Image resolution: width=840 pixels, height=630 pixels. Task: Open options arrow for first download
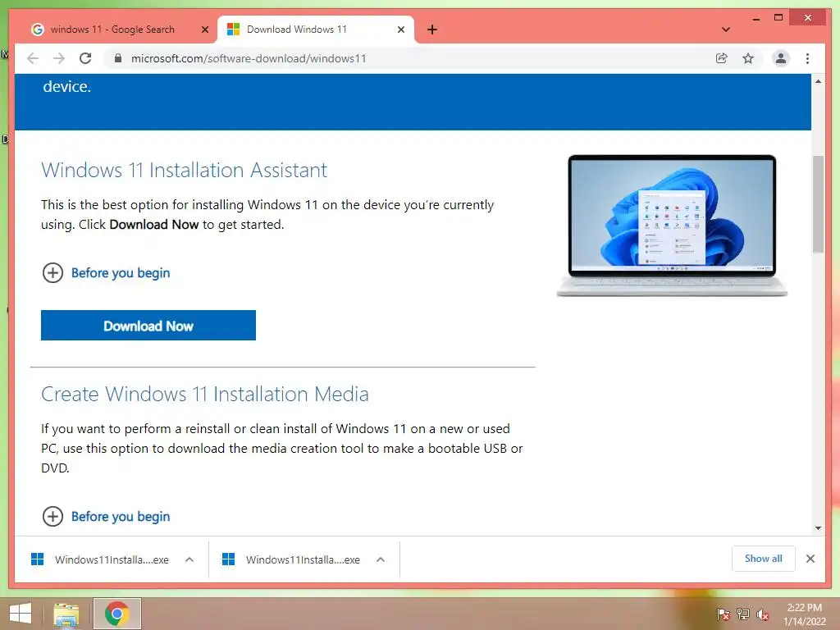tap(189, 559)
